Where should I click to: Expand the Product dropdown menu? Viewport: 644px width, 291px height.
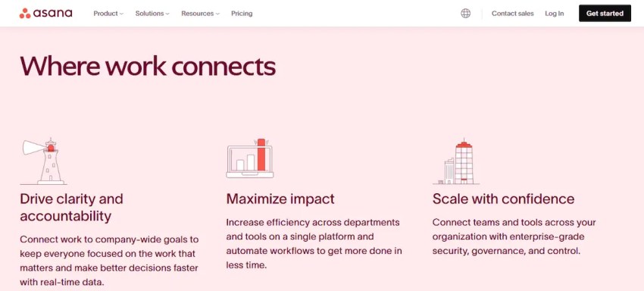pyautogui.click(x=108, y=13)
